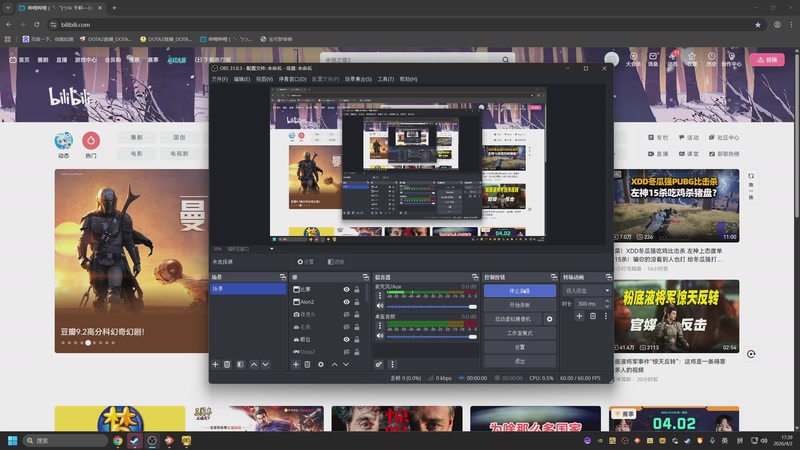
Task: Adjust transition duration 300 ms stepper arrows
Action: pos(607,304)
